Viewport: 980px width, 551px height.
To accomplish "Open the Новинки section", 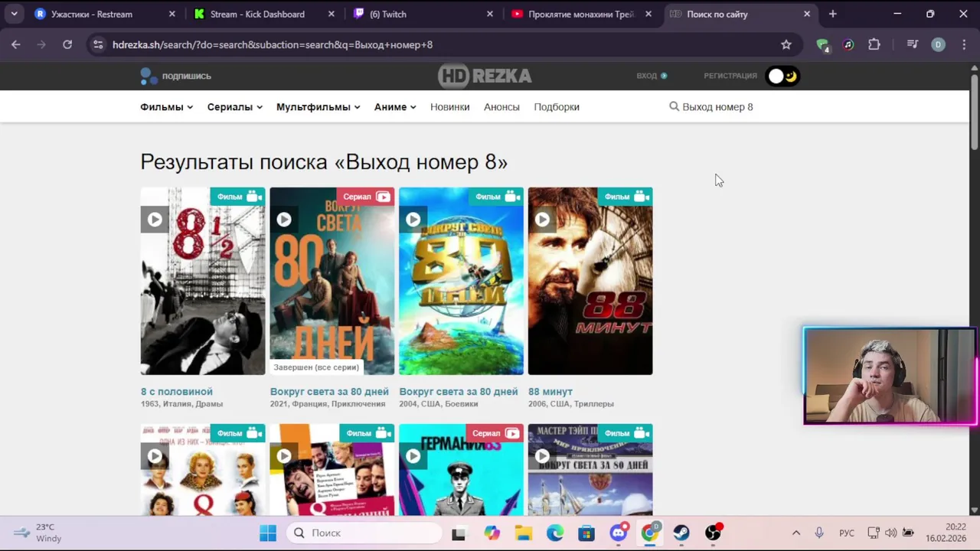I will [449, 107].
